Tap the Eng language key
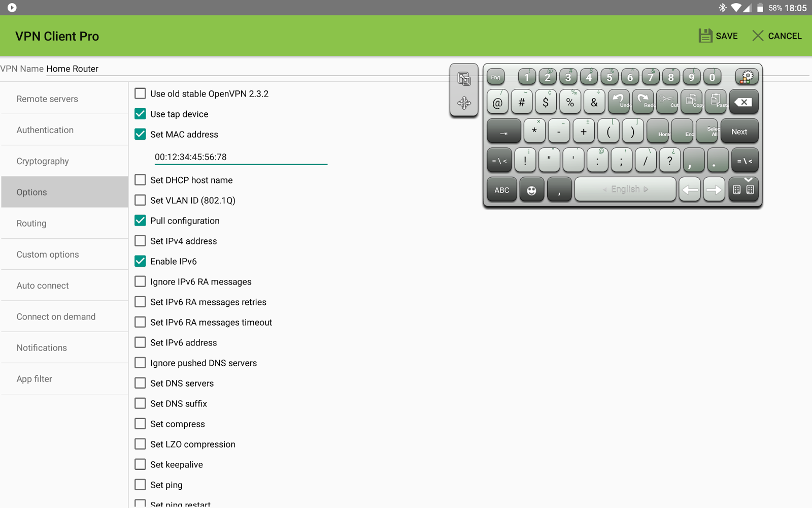The width and height of the screenshot is (812, 508). click(x=496, y=77)
